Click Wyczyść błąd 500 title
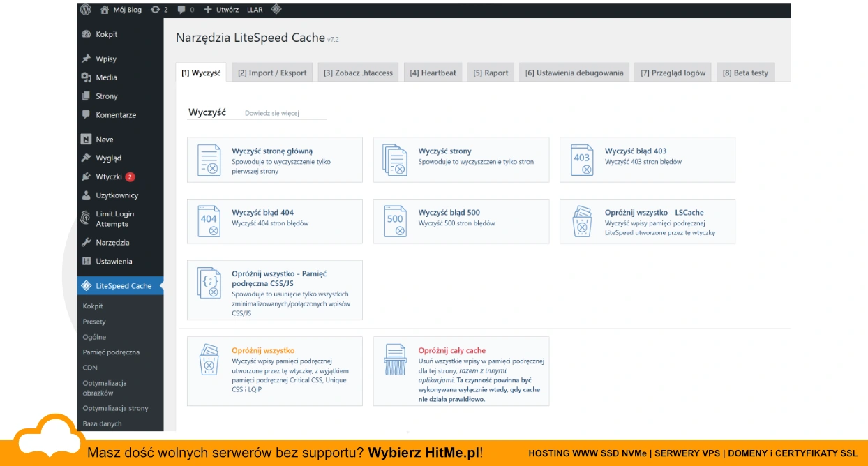This screenshot has width=868, height=466. (449, 213)
